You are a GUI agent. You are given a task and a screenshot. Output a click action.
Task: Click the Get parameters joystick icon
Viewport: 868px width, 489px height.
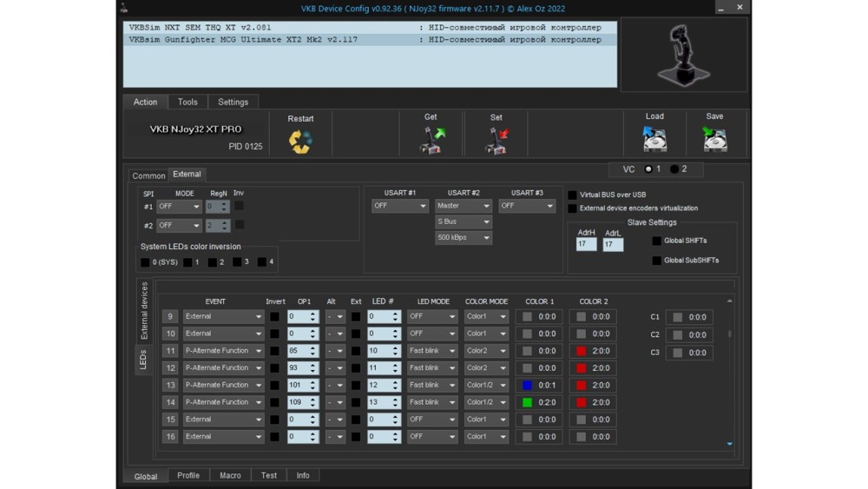(x=431, y=140)
